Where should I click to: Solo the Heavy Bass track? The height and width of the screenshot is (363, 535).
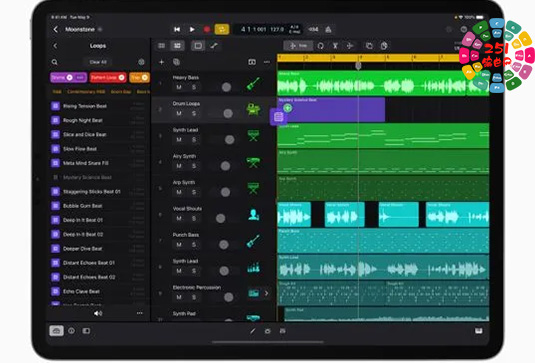tap(194, 87)
